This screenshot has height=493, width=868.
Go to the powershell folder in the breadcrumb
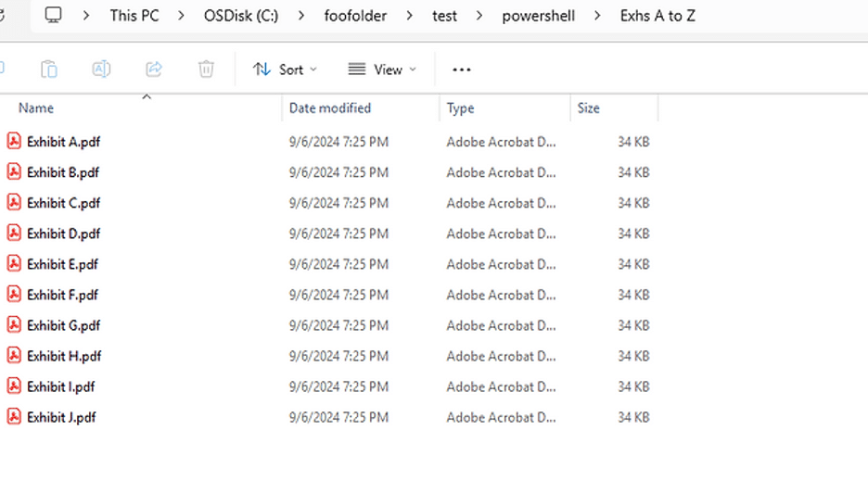click(x=538, y=15)
